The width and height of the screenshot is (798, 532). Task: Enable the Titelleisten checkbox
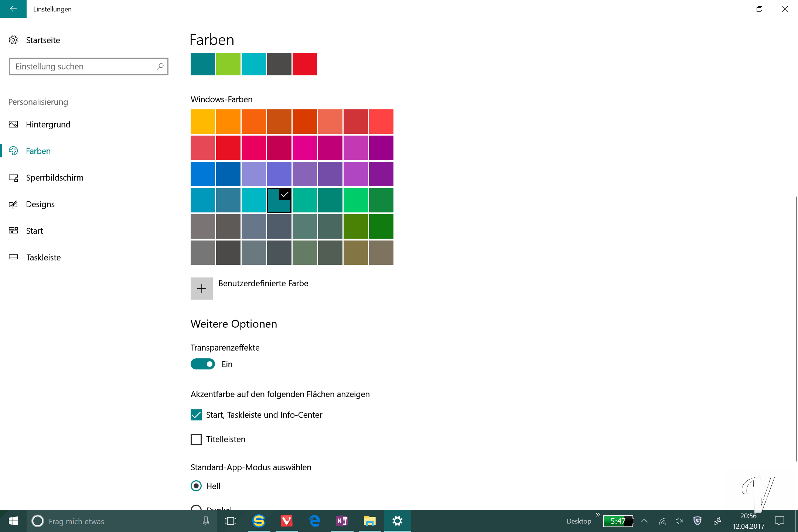pos(196,439)
